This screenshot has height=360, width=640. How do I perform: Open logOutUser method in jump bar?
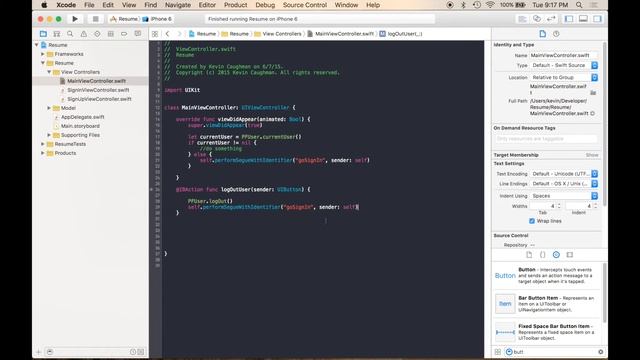tap(401, 34)
